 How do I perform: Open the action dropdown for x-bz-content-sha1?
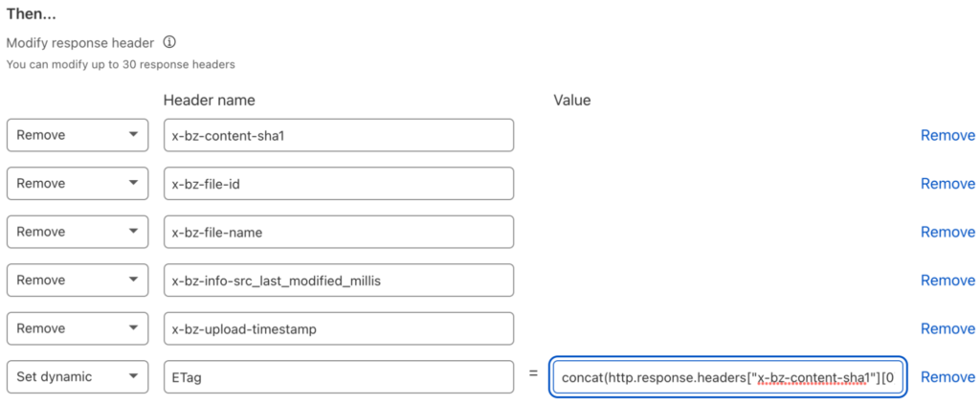(x=78, y=135)
